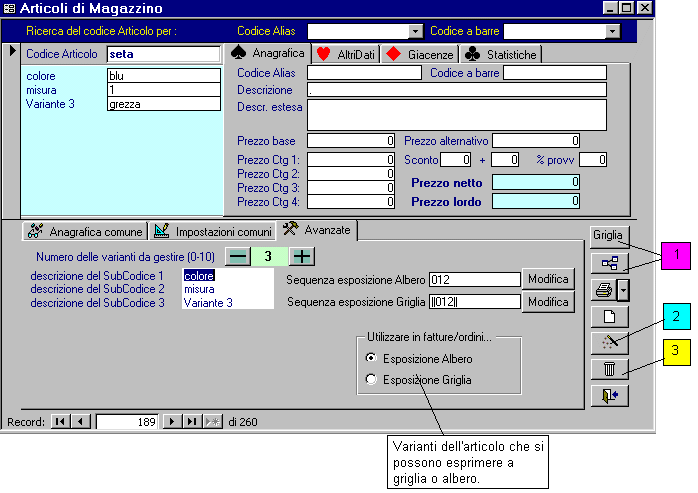Image resolution: width=698 pixels, height=493 pixels.
Task: Click the Variante 3 field showing grezza
Action: click(164, 104)
